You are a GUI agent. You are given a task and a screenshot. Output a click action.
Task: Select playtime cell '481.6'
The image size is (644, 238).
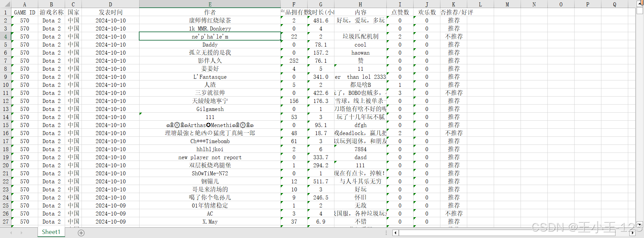coord(321,20)
